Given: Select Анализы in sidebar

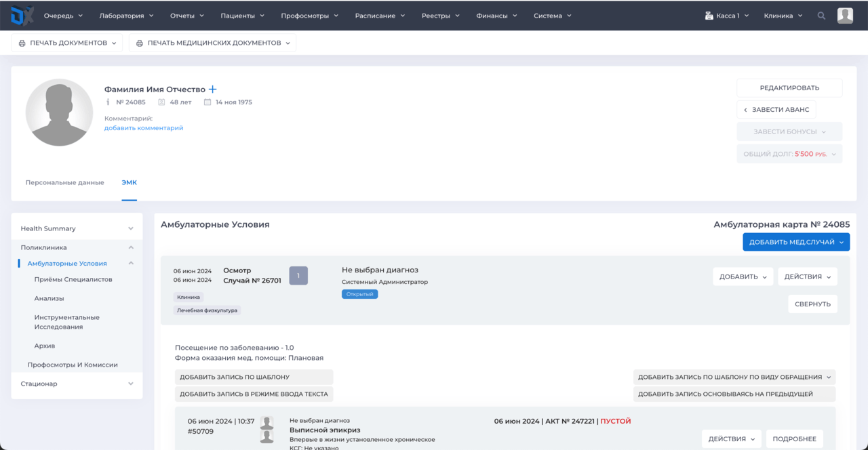Looking at the screenshot, I should [x=49, y=298].
